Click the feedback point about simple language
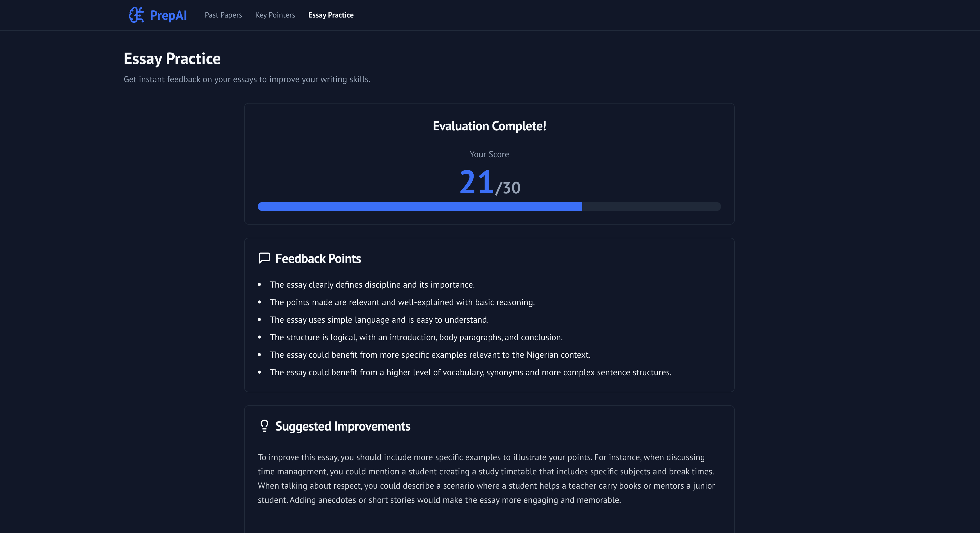 [x=379, y=319]
